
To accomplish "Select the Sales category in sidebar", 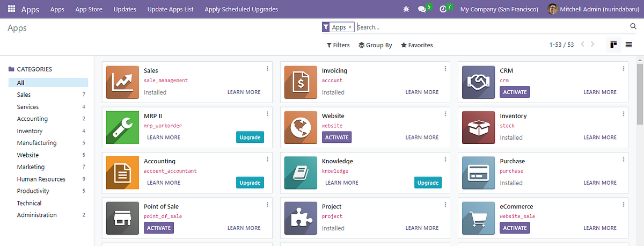I will (48, 95).
